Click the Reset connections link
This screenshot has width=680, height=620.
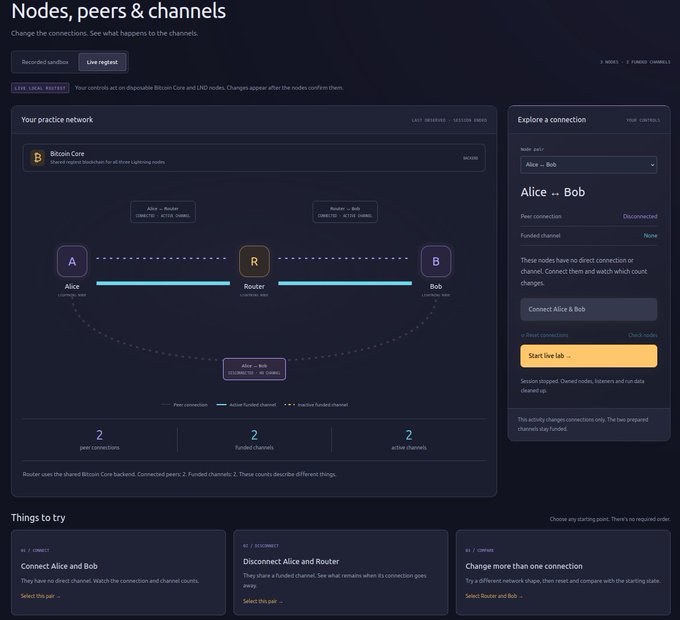pos(544,335)
